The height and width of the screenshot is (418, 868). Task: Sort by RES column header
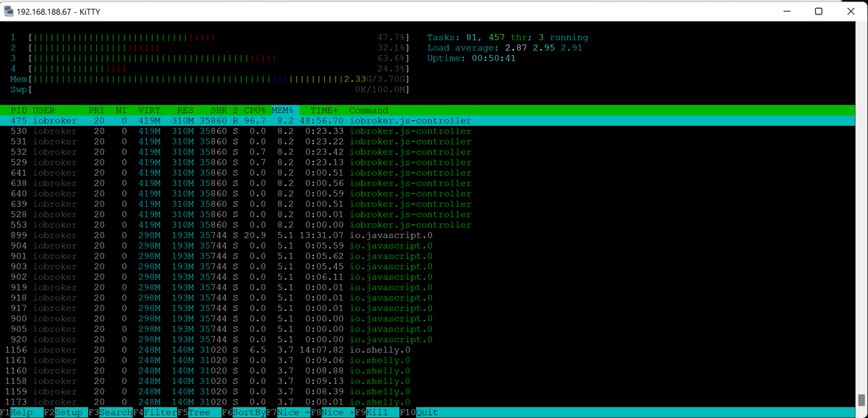185,111
